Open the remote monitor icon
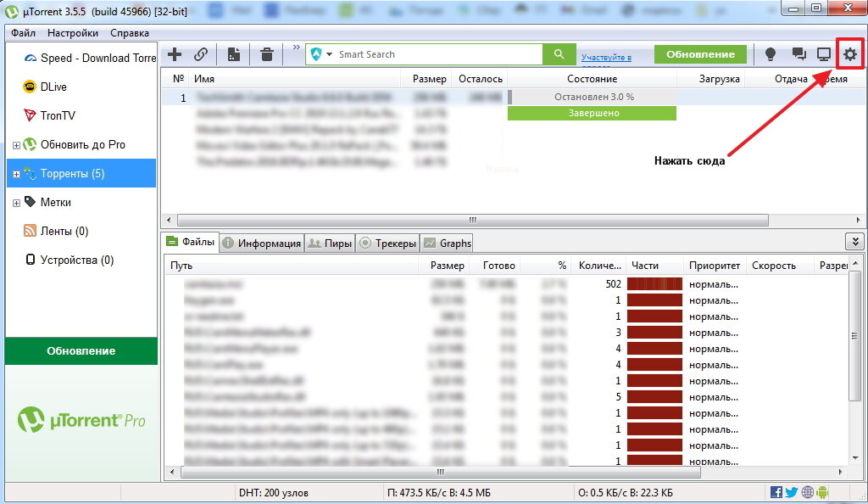The image size is (868, 504). click(824, 54)
